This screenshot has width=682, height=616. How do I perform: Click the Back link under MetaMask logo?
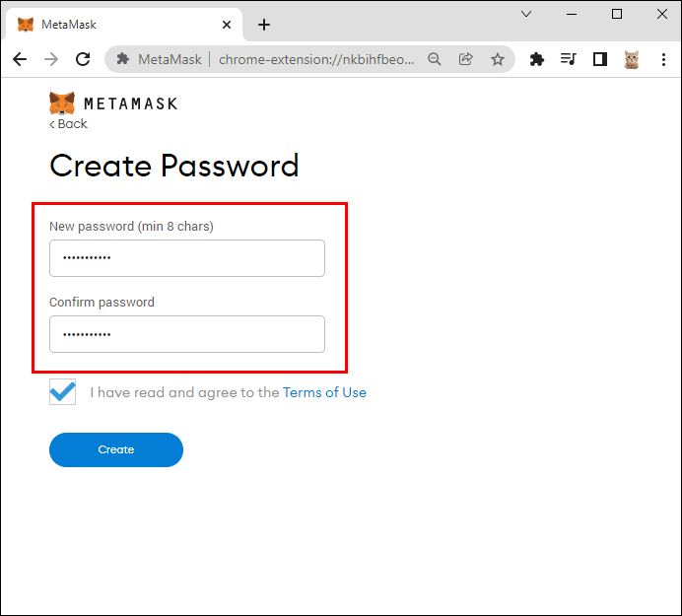coord(69,124)
